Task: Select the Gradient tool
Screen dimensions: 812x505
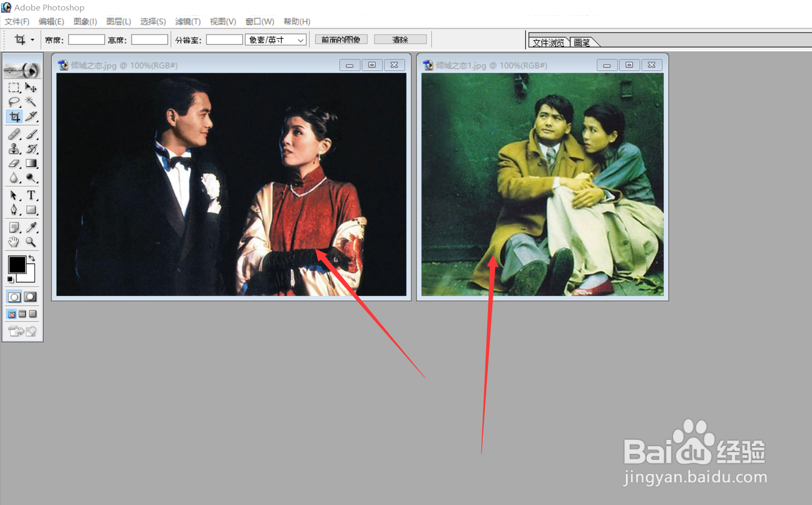Action: (x=31, y=163)
